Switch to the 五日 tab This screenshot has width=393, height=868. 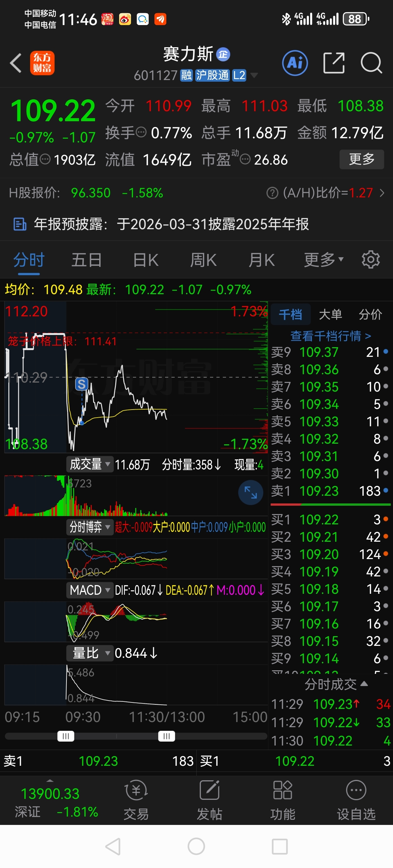tap(86, 260)
